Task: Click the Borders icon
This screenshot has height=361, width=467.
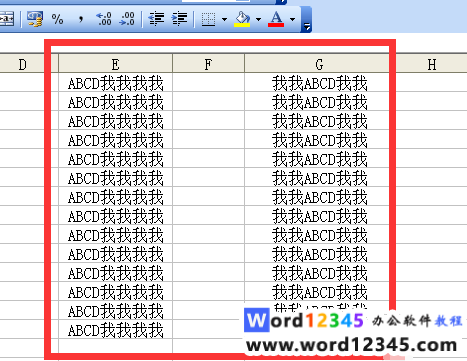Action: (209, 19)
